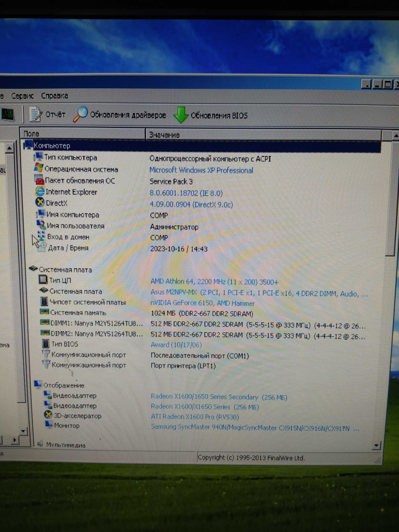Click the Internet Explorer row icon
This screenshot has width=399, height=532.
pos(40,191)
